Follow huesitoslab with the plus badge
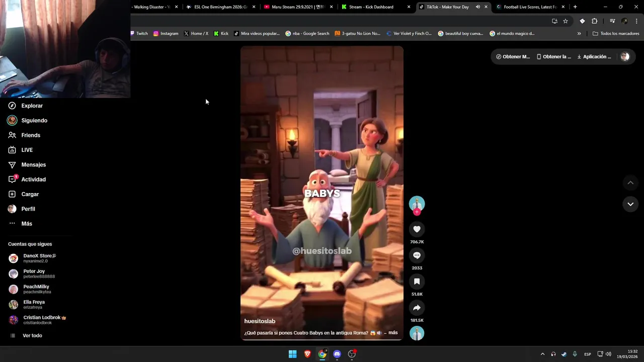 (x=417, y=212)
